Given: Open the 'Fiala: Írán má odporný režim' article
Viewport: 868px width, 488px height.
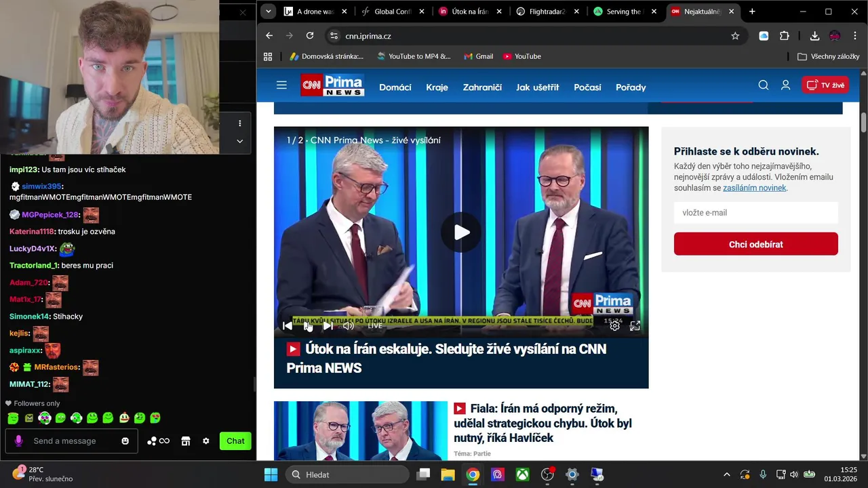Looking at the screenshot, I should pos(542,423).
